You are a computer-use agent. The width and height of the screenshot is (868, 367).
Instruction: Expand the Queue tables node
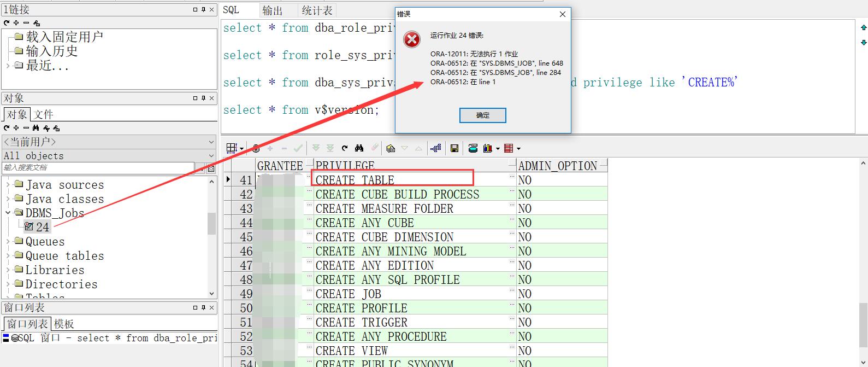[x=8, y=256]
